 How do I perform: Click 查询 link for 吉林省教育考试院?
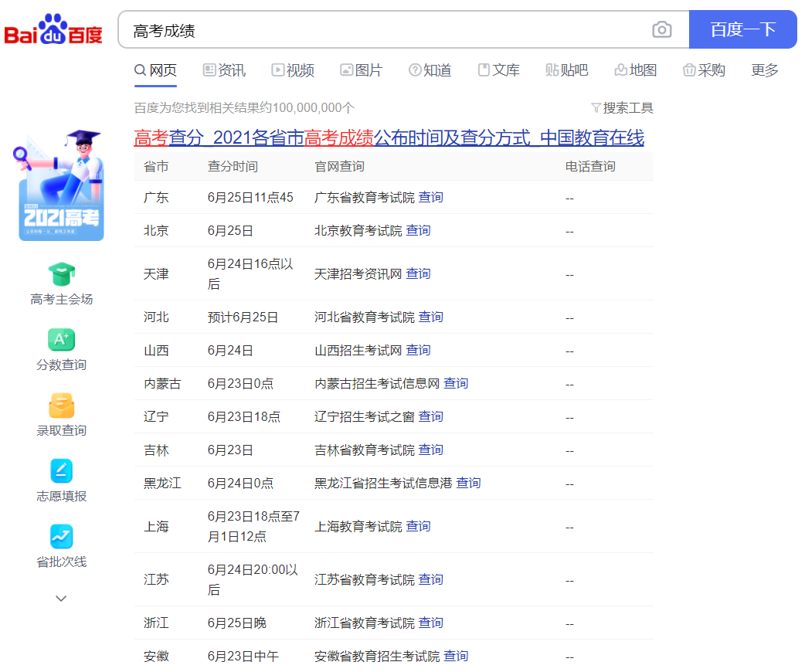pyautogui.click(x=431, y=450)
